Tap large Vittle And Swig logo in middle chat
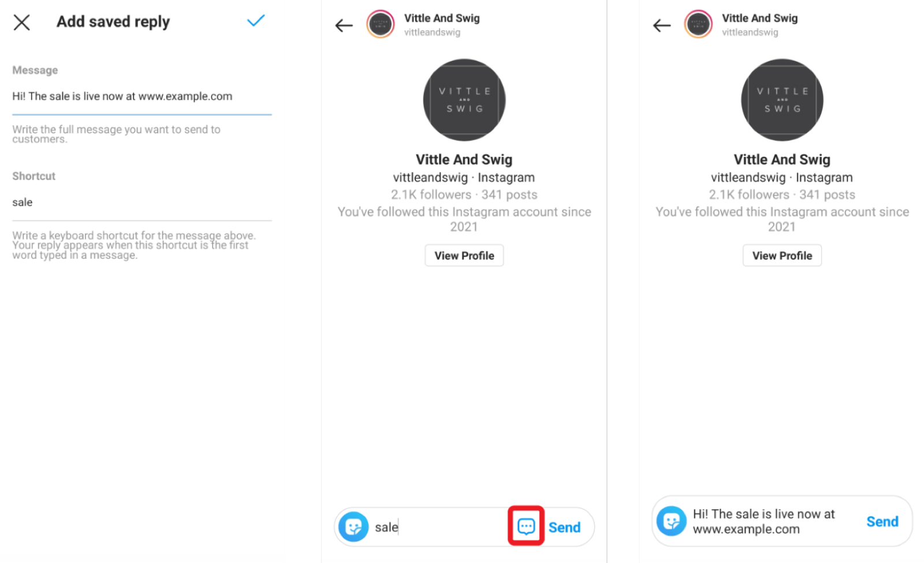The height and width of the screenshot is (563, 924). pyautogui.click(x=464, y=100)
